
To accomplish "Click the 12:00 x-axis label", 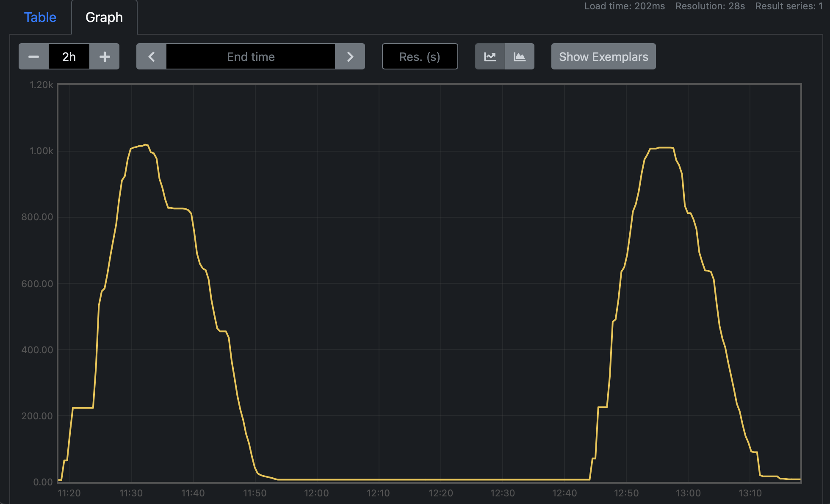I will [316, 493].
